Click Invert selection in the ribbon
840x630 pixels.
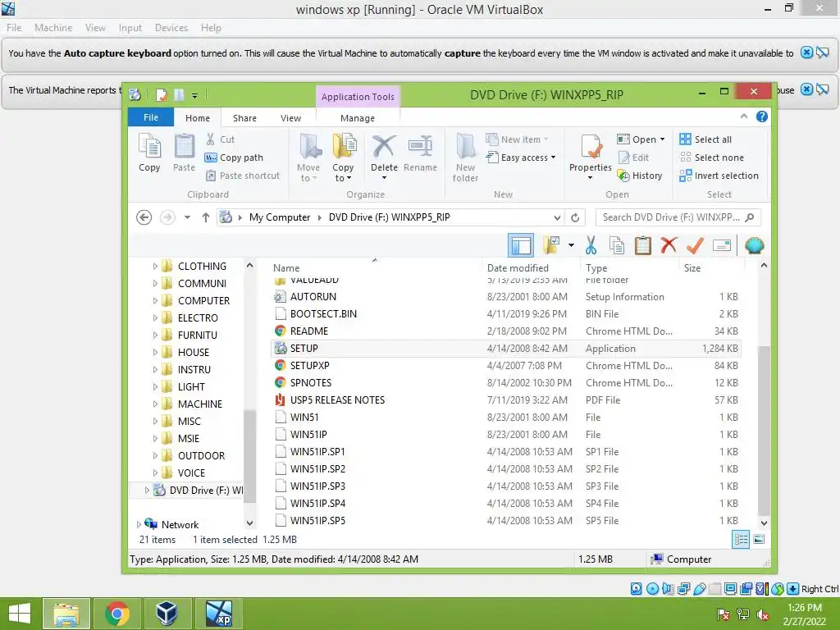coord(719,176)
